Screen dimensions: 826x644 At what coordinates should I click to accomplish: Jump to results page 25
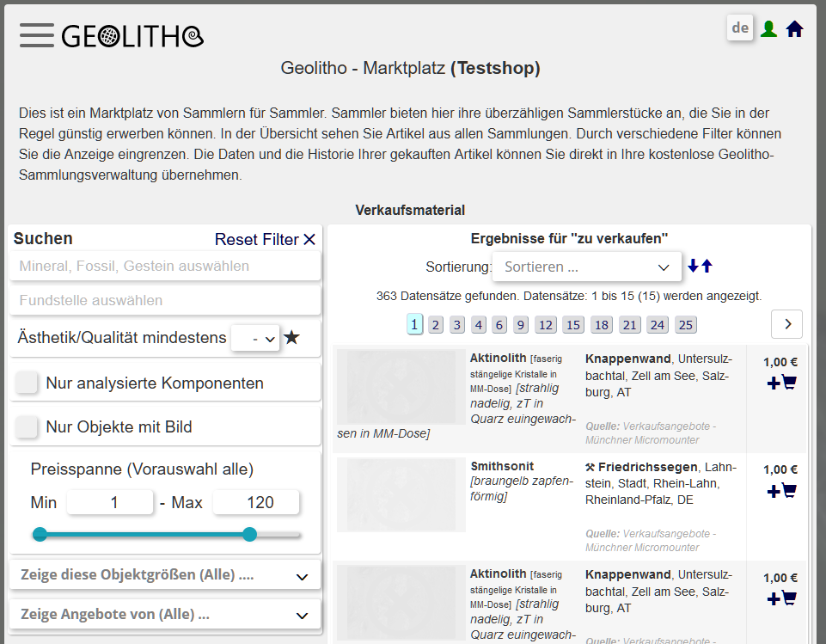pos(685,325)
